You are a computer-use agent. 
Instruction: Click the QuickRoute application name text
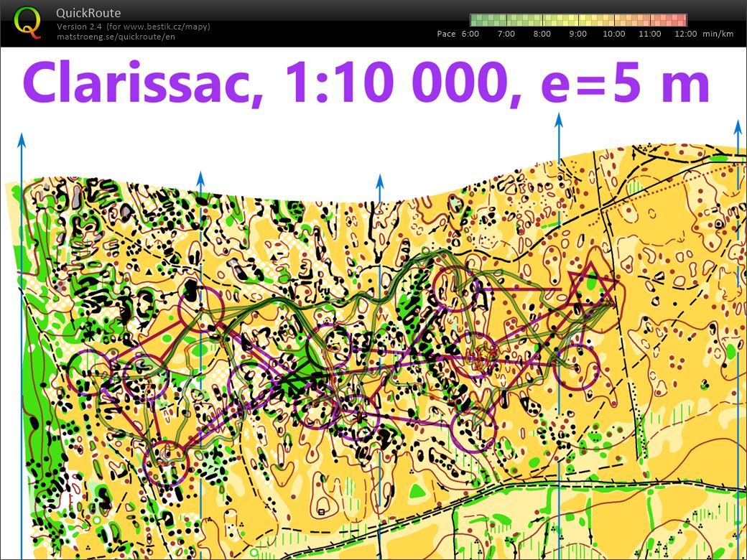(88, 13)
